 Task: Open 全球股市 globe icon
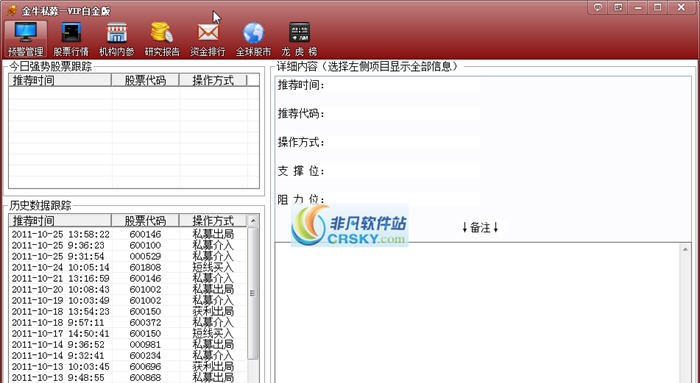point(253,39)
